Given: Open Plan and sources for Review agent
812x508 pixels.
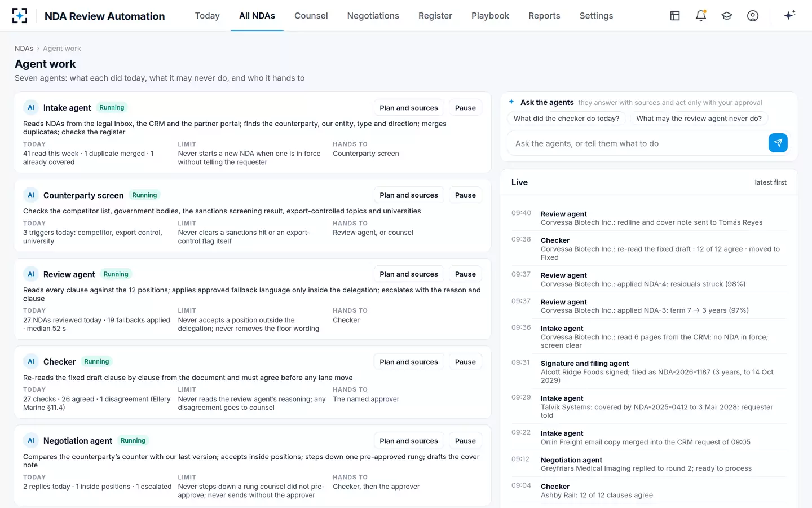Looking at the screenshot, I should coord(409,274).
